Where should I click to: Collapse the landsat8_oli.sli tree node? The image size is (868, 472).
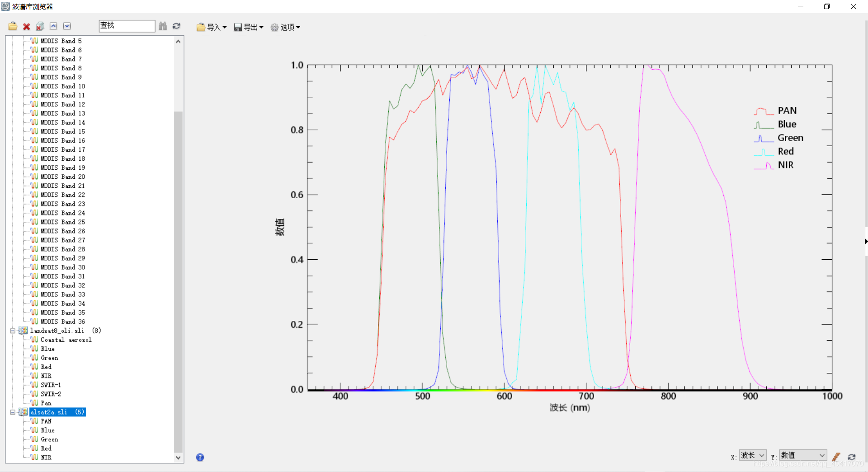pyautogui.click(x=13, y=331)
